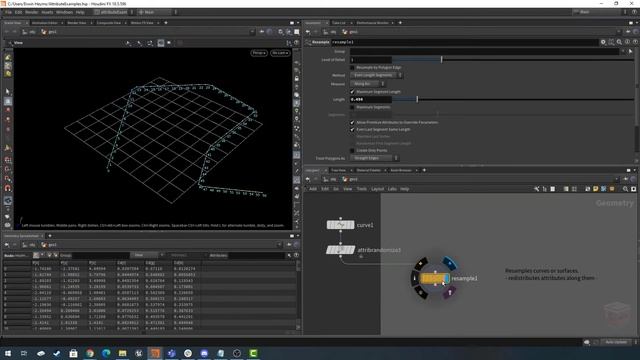Toggle Resample by Polygon Edge checkbox

pos(352,67)
